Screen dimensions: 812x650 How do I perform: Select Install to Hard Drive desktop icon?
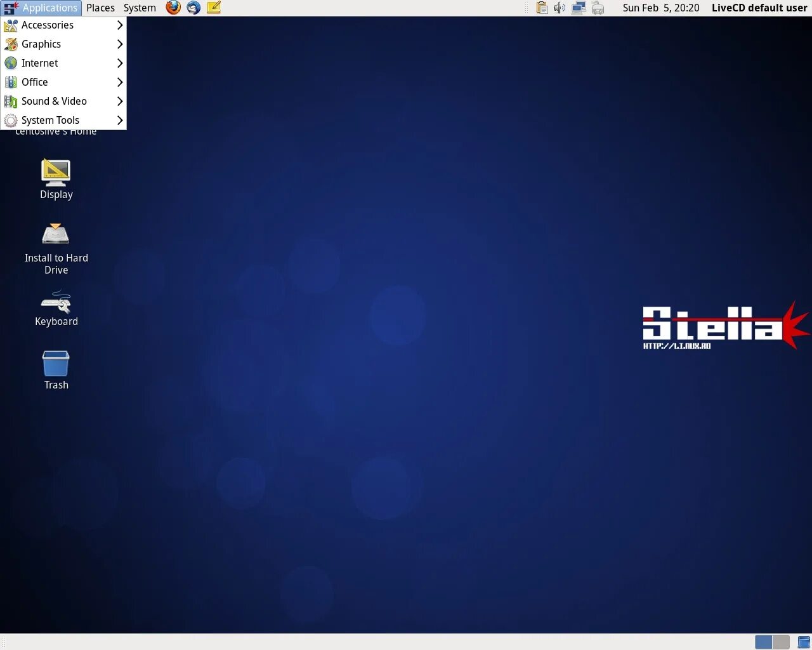point(56,249)
